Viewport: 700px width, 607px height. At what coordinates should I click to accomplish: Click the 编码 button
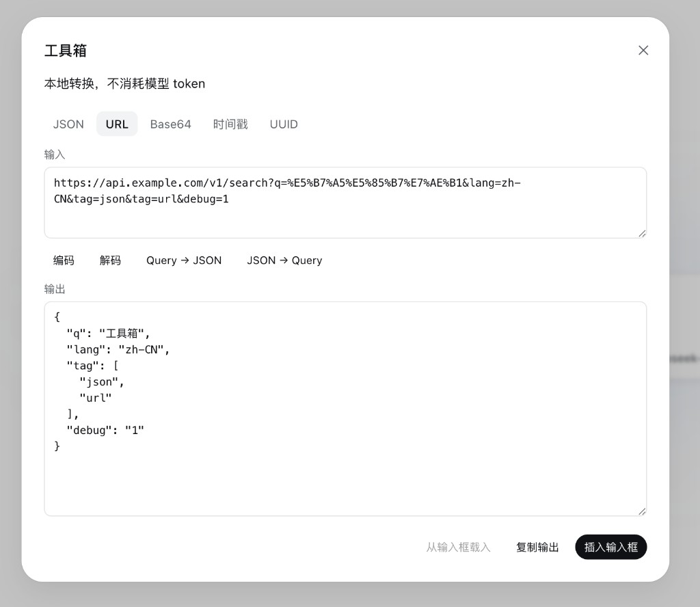pyautogui.click(x=64, y=260)
